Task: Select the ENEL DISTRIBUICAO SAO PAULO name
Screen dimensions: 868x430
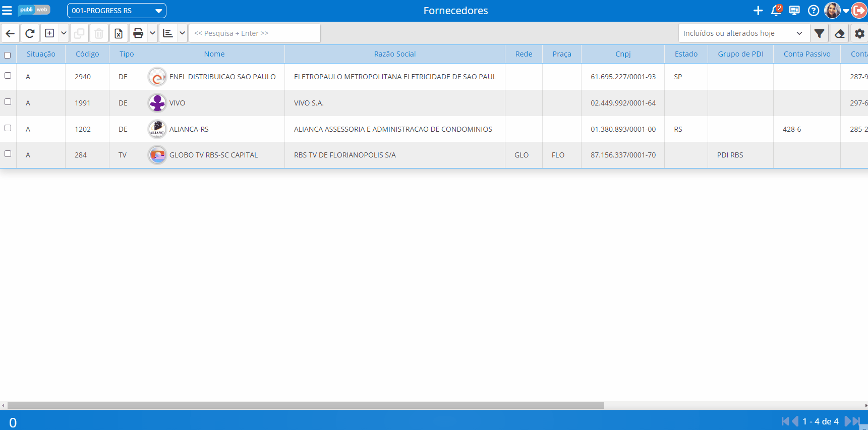Action: click(222, 77)
